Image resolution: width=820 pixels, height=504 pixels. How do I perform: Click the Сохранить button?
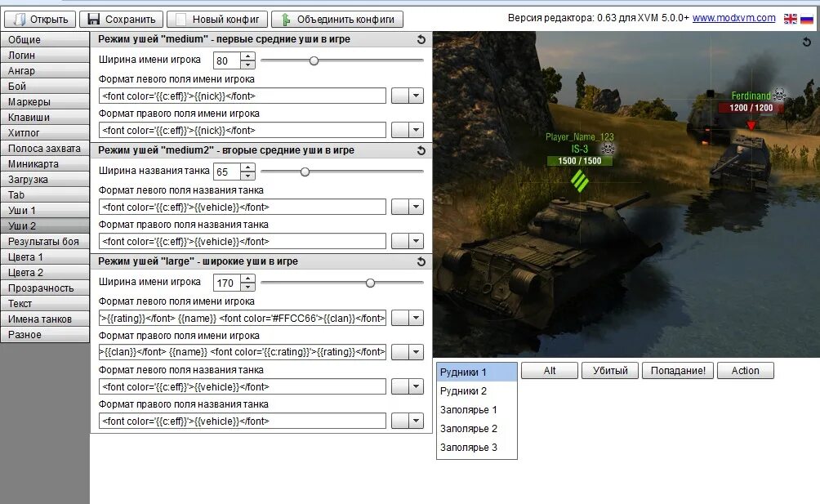(x=122, y=20)
